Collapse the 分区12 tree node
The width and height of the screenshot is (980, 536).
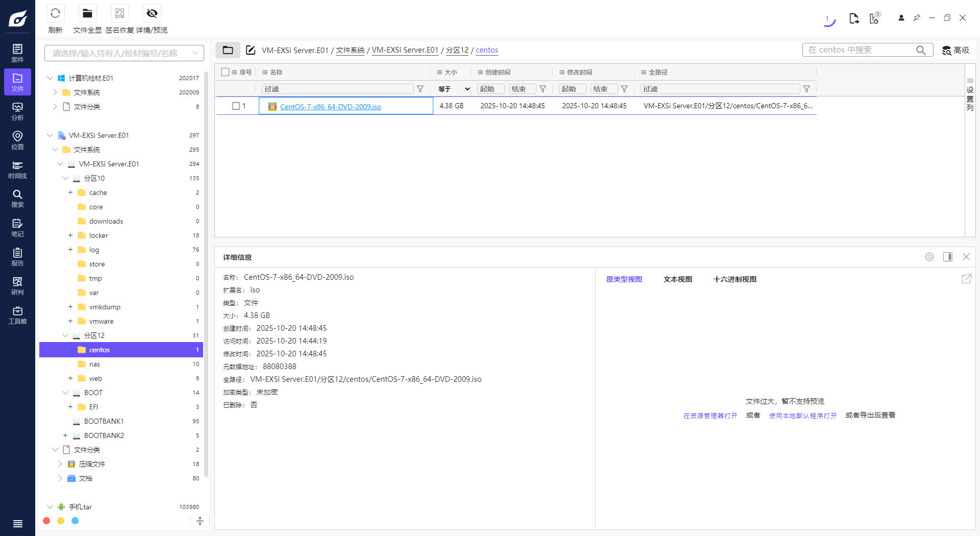65,335
